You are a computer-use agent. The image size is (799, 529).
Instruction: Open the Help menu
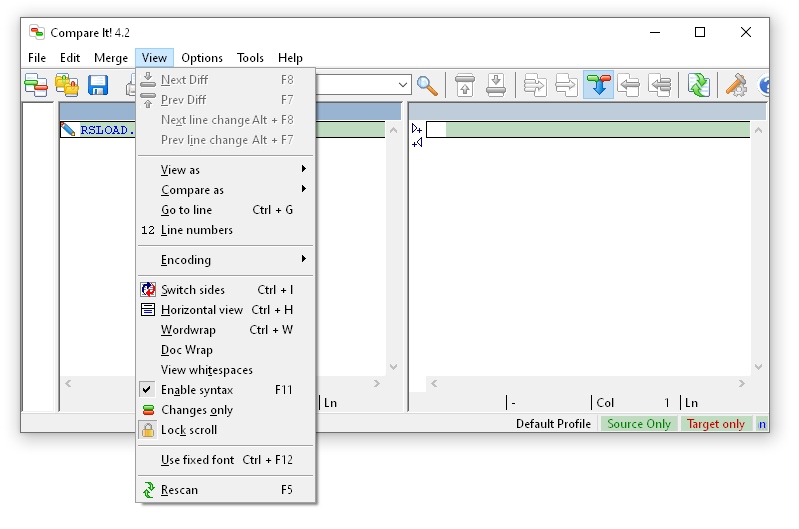pyautogui.click(x=290, y=58)
